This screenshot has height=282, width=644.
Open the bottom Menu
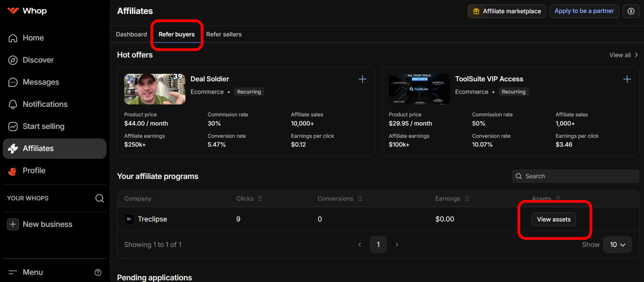(33, 272)
